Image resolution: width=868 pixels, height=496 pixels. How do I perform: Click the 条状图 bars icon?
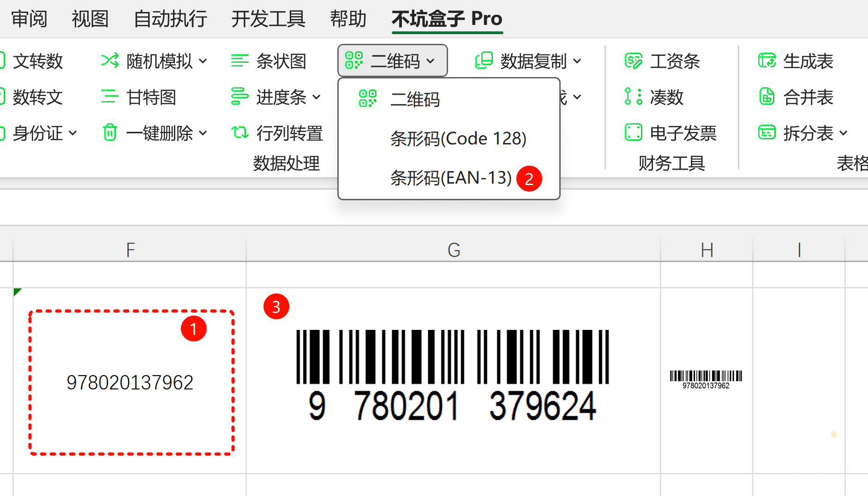240,60
